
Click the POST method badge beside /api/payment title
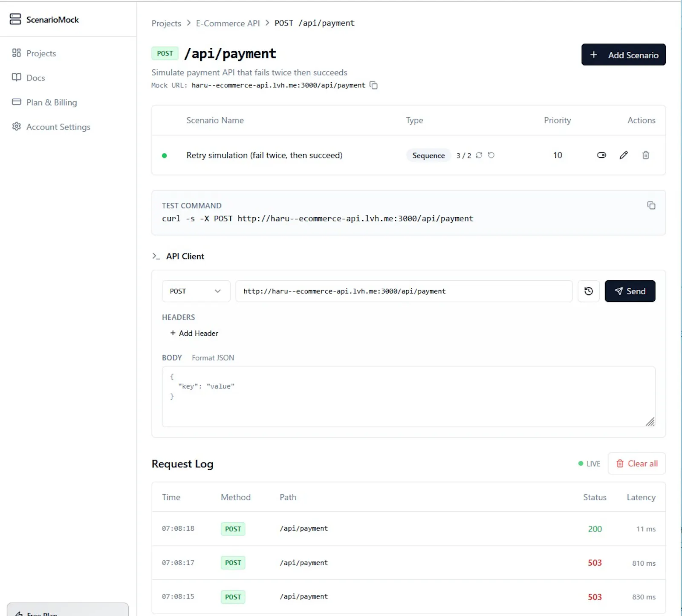[165, 53]
